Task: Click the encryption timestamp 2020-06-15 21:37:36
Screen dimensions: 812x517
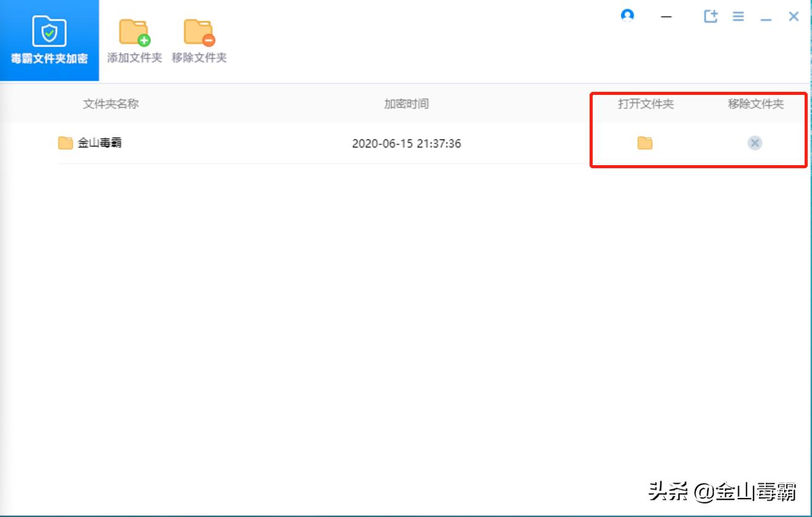Action: (x=407, y=143)
